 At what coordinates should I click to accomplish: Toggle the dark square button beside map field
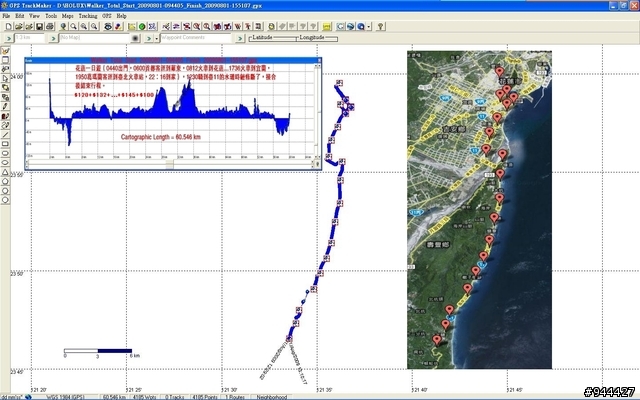[x=136, y=38]
